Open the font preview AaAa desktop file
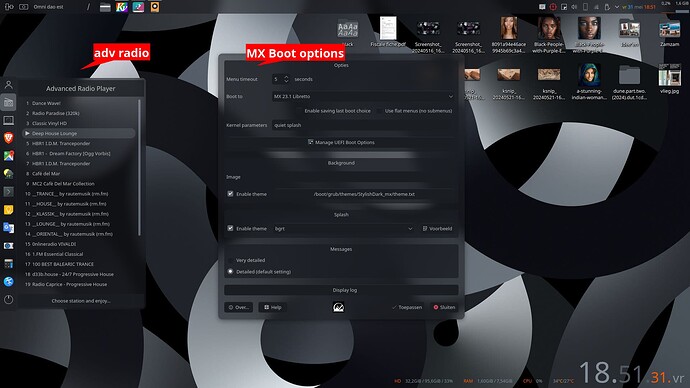This screenshot has width=690, height=388. pos(348,32)
